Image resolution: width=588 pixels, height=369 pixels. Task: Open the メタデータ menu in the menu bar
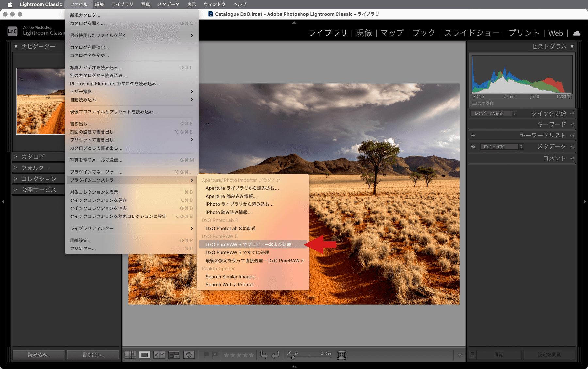(169, 4)
